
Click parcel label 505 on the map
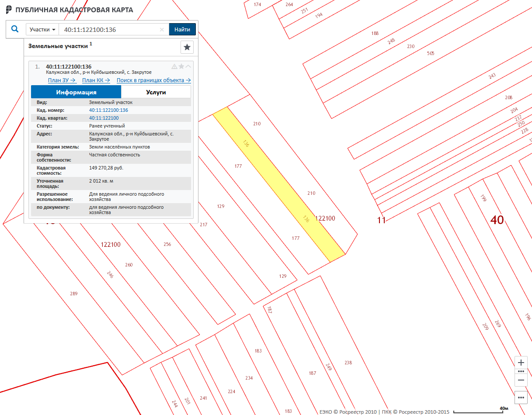(x=431, y=53)
